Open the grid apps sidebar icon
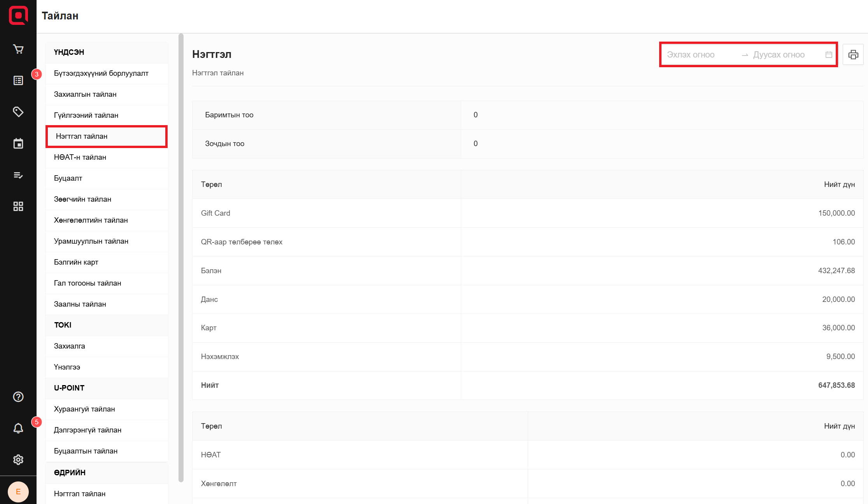This screenshot has width=868, height=504. pyautogui.click(x=18, y=206)
